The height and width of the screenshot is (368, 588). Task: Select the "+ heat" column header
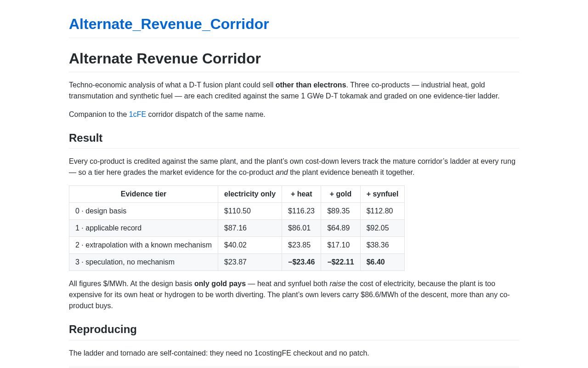click(x=301, y=194)
